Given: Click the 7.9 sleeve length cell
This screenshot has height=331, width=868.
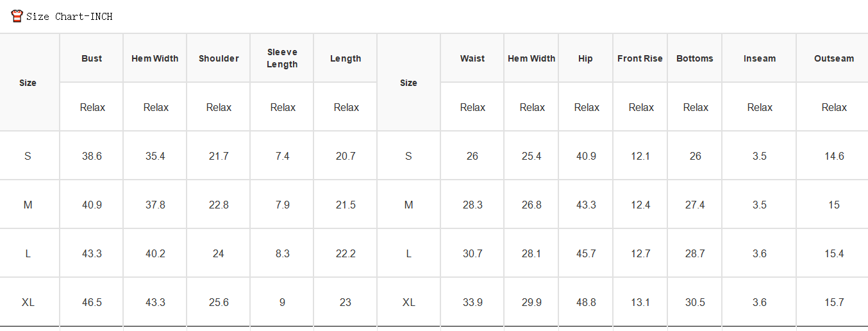Looking at the screenshot, I should [282, 205].
